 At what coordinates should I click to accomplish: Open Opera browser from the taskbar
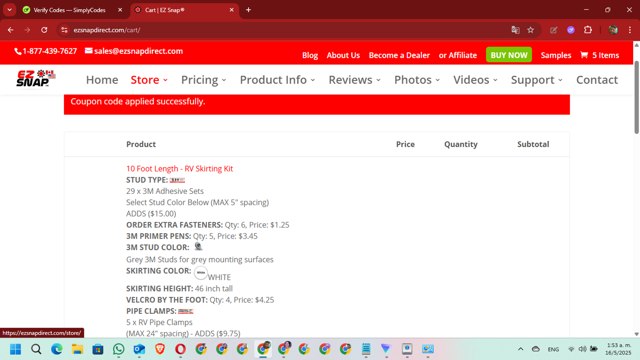pyautogui.click(x=180, y=349)
